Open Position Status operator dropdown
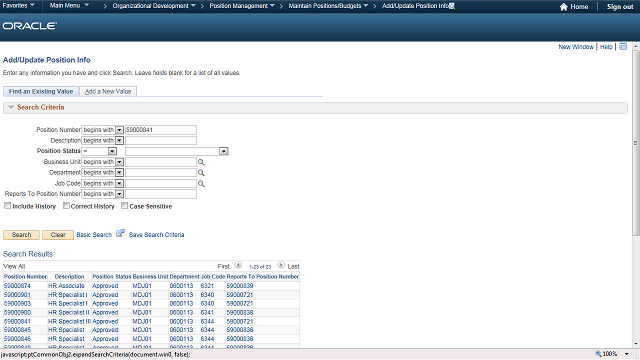 [112, 151]
